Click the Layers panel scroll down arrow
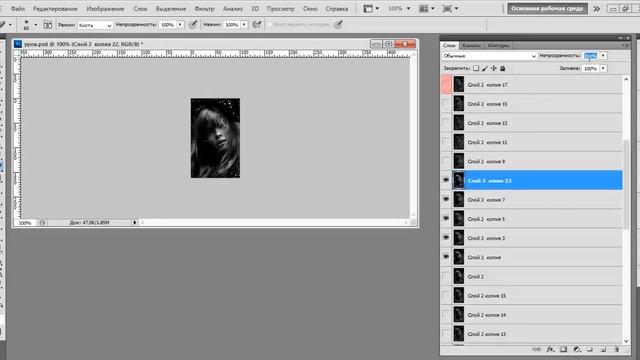Screen dimensions: 640x360 click(x=627, y=341)
